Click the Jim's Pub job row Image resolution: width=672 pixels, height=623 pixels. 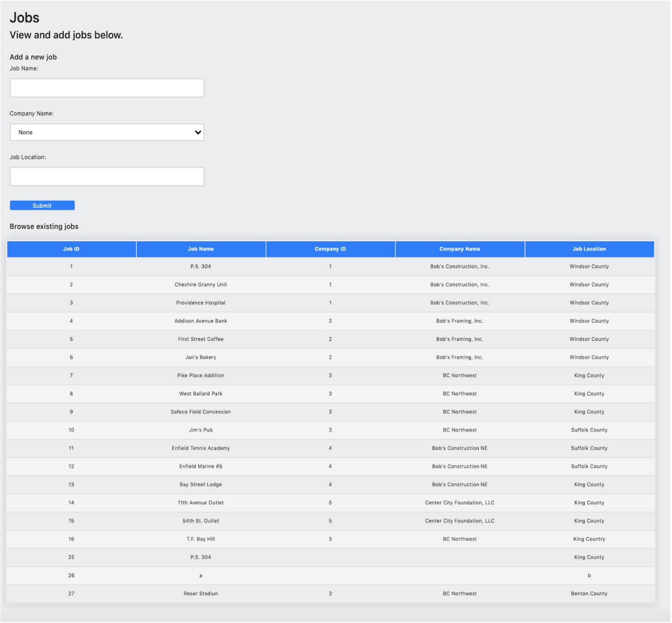[x=200, y=430]
